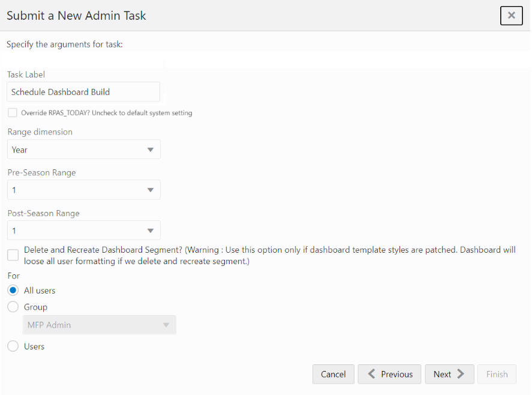The height and width of the screenshot is (395, 532).
Task: Open the Range dimension dropdown
Action: click(84, 149)
